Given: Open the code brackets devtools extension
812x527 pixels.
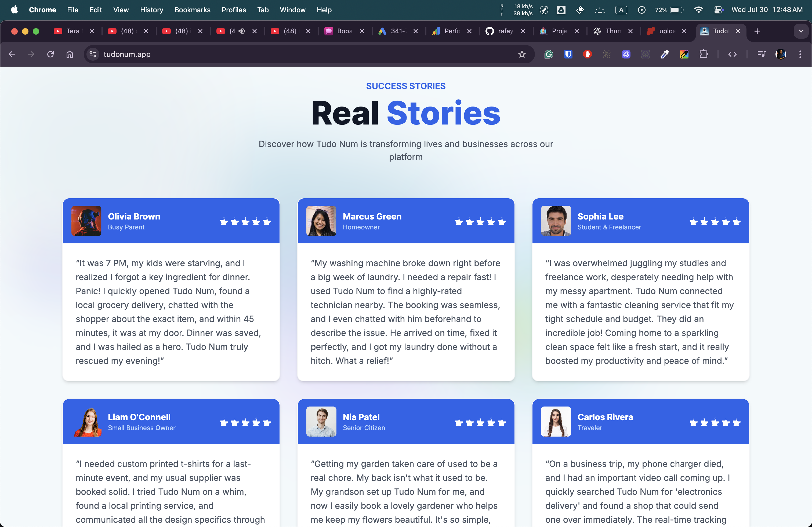Looking at the screenshot, I should pos(732,54).
